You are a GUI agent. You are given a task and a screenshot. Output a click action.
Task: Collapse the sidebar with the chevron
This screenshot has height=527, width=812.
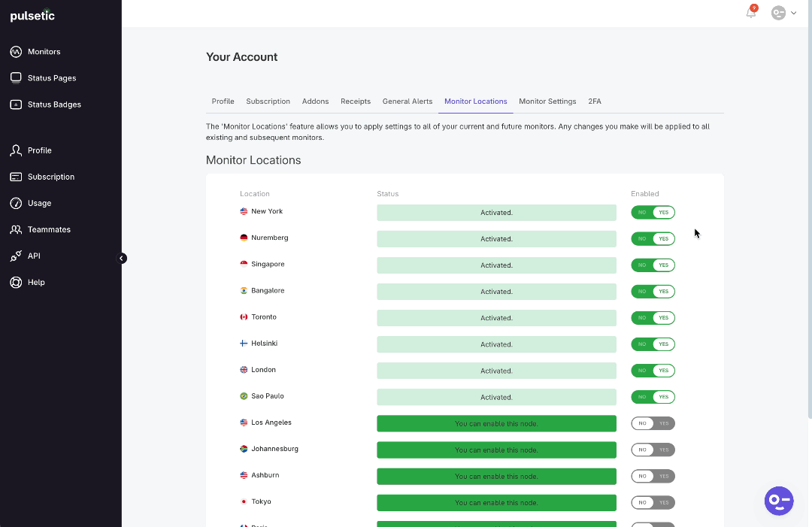[x=122, y=259]
